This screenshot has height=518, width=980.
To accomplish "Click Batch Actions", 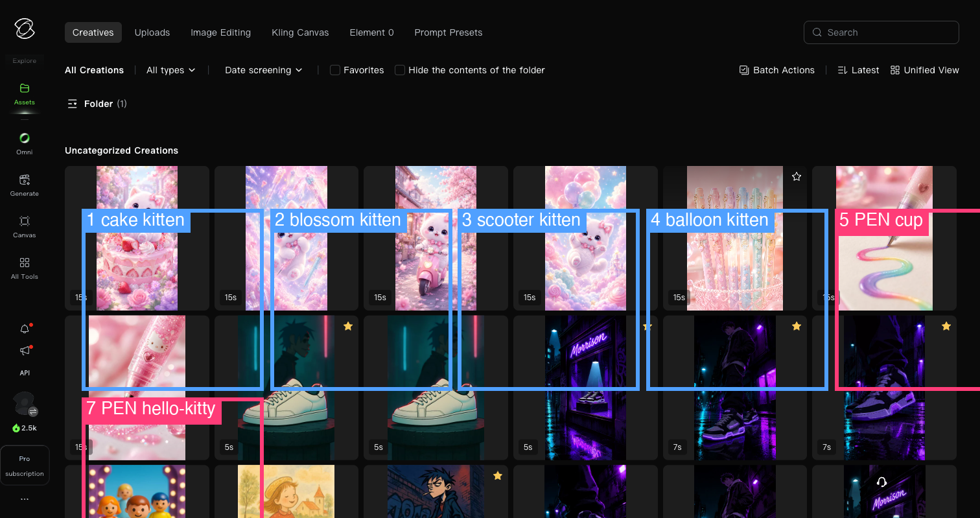I will point(777,70).
